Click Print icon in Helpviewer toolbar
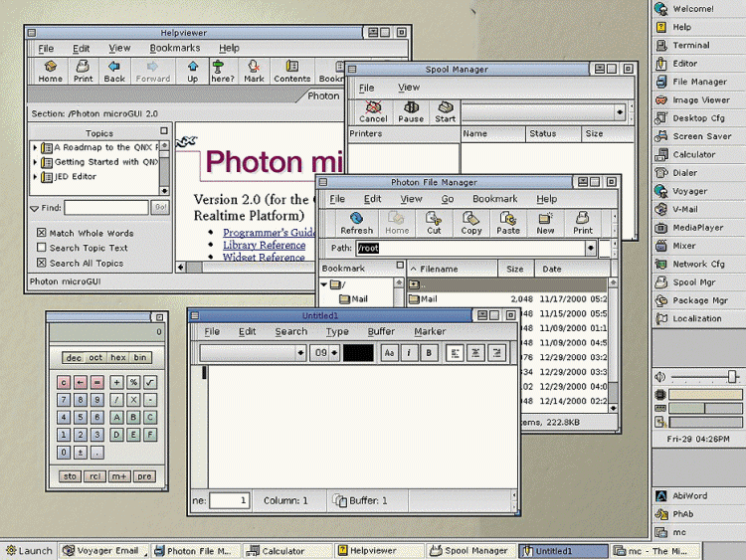This screenshot has height=560, width=746. point(83,72)
